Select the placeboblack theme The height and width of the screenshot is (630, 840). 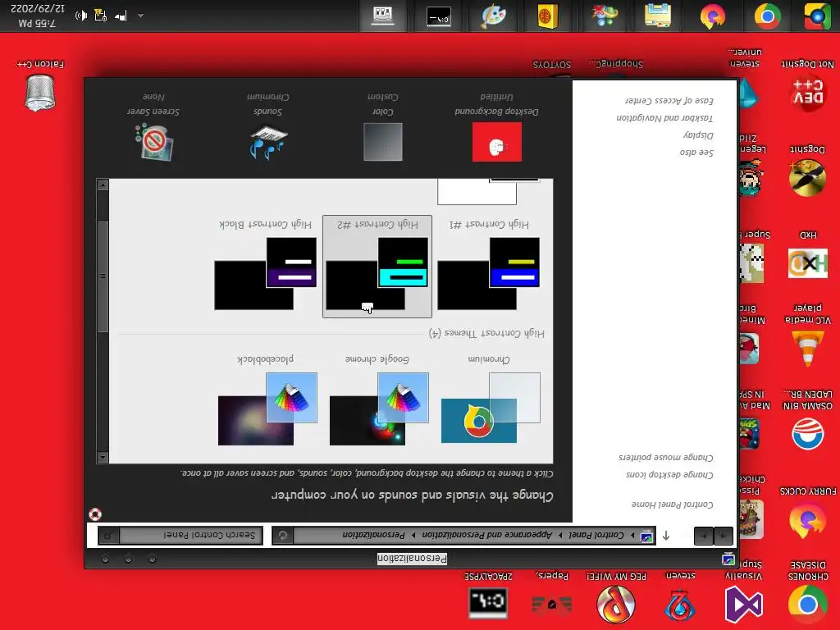point(267,403)
